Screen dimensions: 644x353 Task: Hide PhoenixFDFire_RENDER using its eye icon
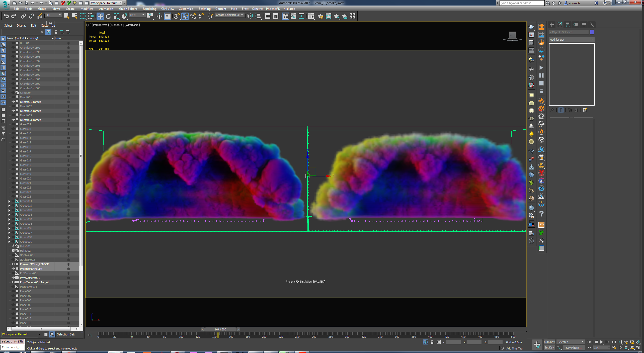click(13, 264)
